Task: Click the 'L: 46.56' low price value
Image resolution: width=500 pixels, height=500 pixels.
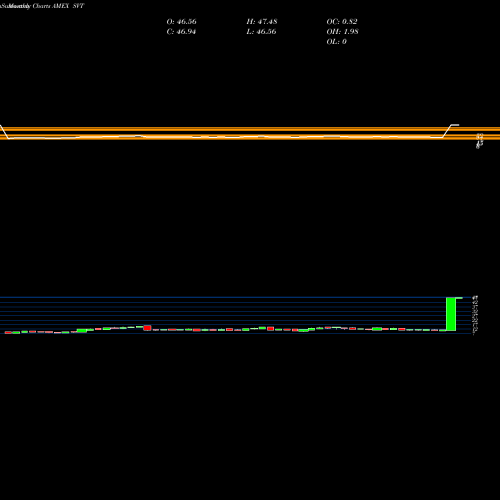Action: tap(261, 32)
